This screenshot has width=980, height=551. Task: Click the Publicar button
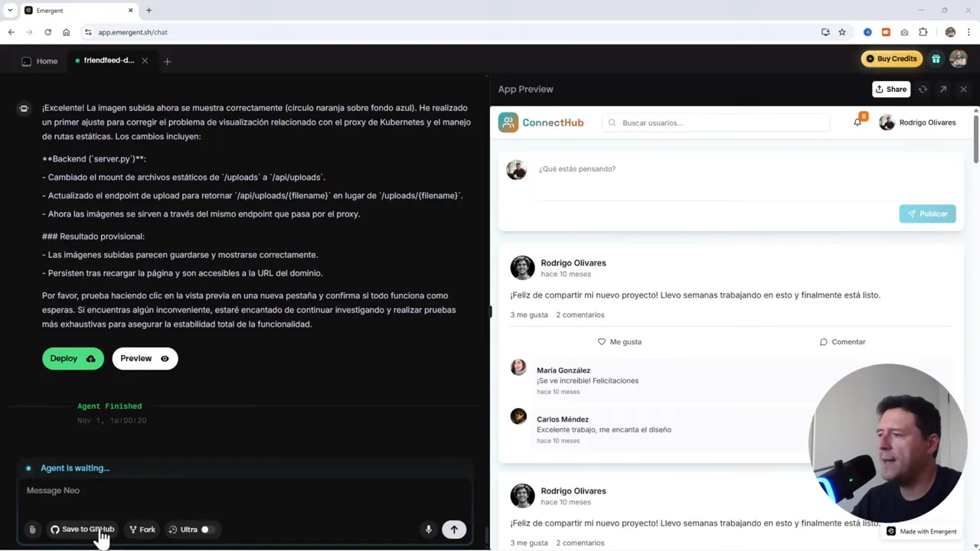pyautogui.click(x=927, y=214)
